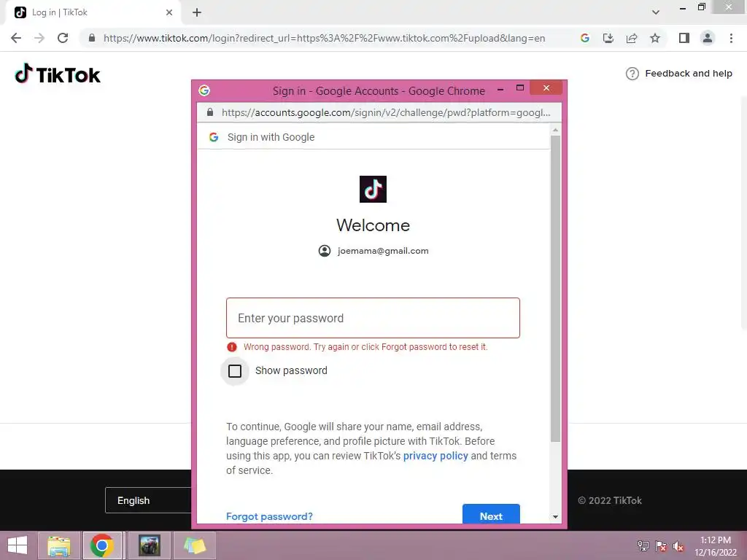This screenshot has width=747, height=560.
Task: Open the browser side panel
Action: click(x=684, y=38)
